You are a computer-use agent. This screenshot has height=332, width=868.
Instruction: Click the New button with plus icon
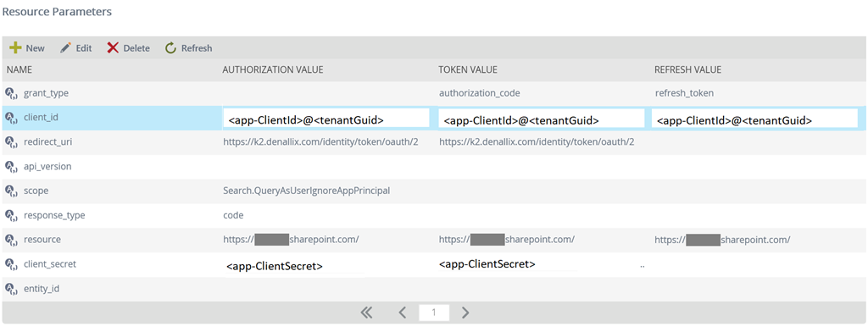[x=27, y=48]
